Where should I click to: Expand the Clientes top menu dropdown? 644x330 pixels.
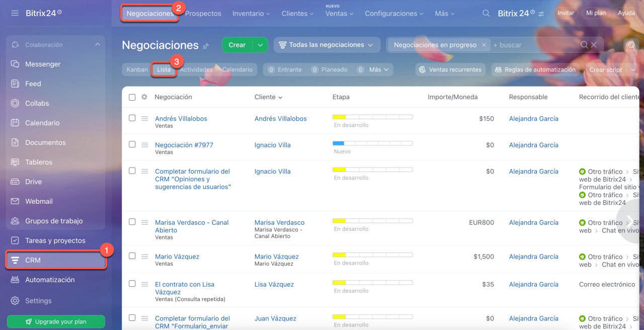pos(298,14)
